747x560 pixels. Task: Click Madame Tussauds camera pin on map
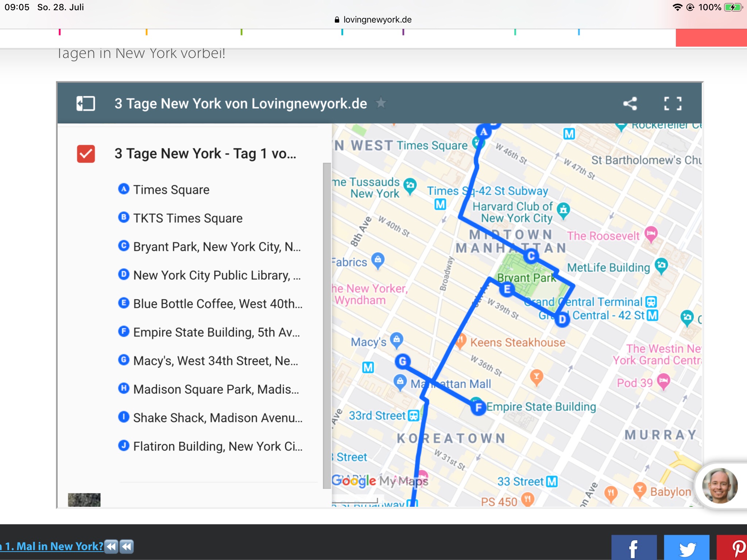click(410, 186)
